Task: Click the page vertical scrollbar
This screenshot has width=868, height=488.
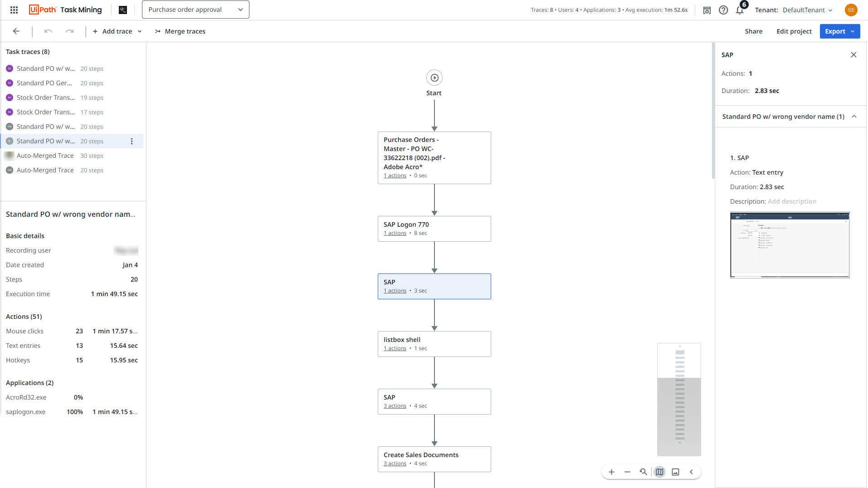Action: tap(713, 111)
